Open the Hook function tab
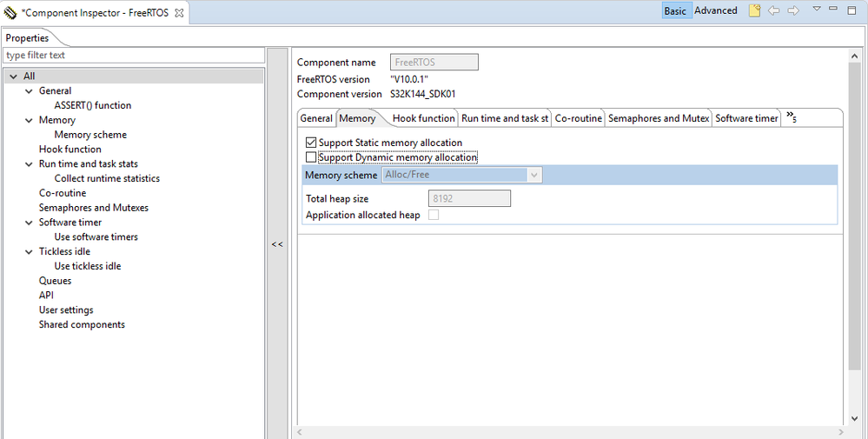 423,118
